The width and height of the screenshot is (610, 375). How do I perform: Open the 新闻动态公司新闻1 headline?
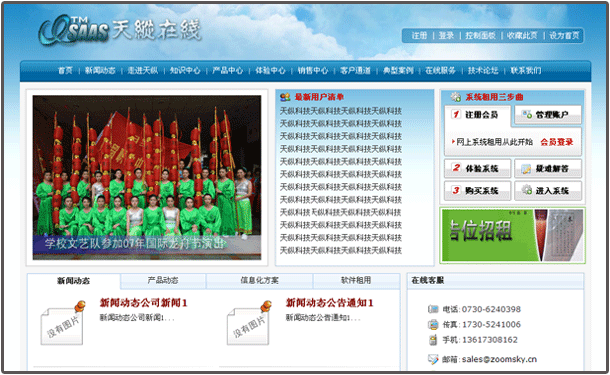click(x=144, y=303)
